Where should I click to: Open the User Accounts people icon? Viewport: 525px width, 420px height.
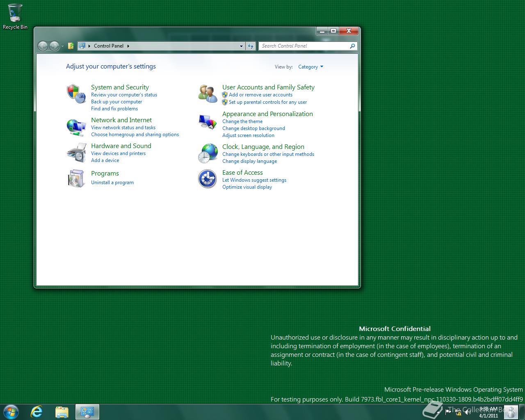click(x=208, y=94)
